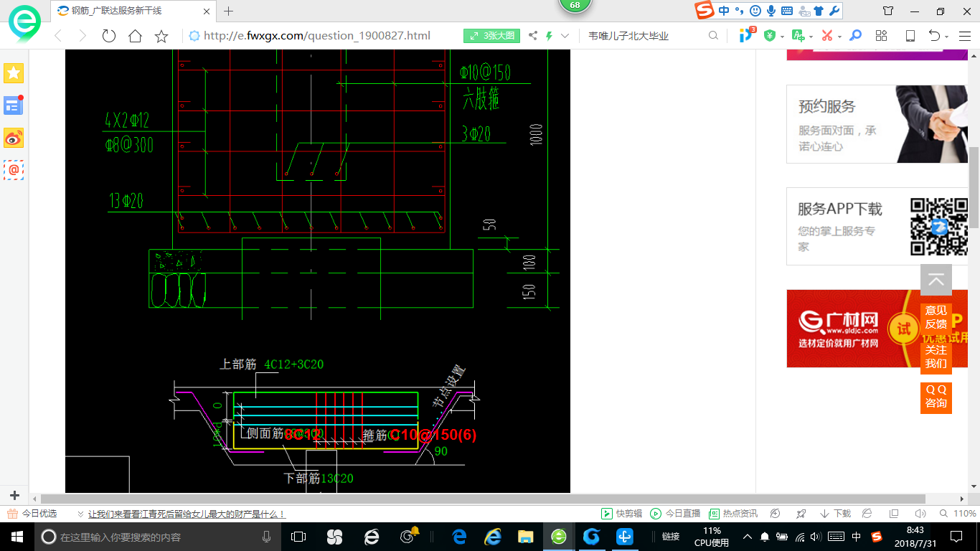Open the blue key password manager icon
Screen dimensions: 980x551
tap(855, 36)
